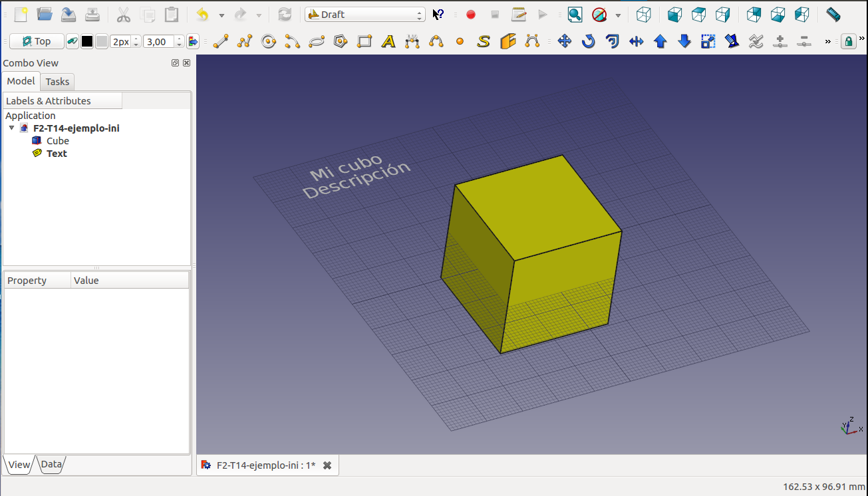Click the Upgrade up-arrow tool
Screen dimensions: 868x496
click(x=660, y=42)
